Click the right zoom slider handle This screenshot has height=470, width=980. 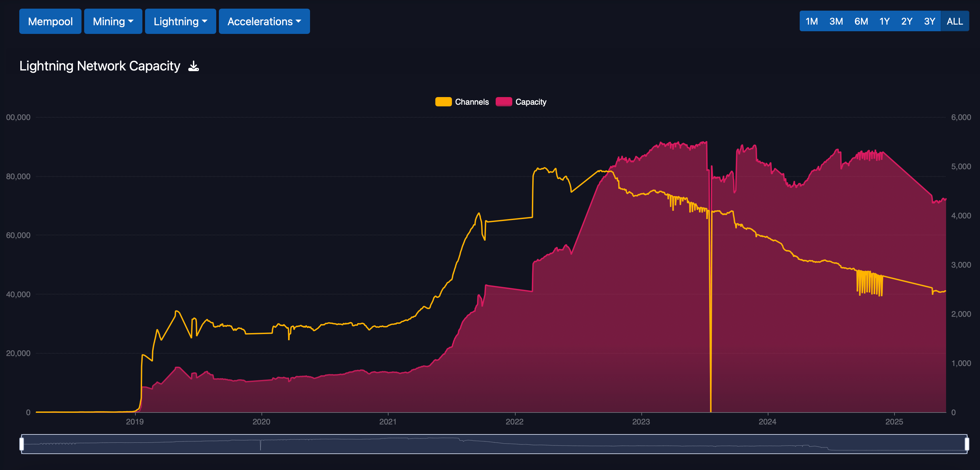(967, 444)
